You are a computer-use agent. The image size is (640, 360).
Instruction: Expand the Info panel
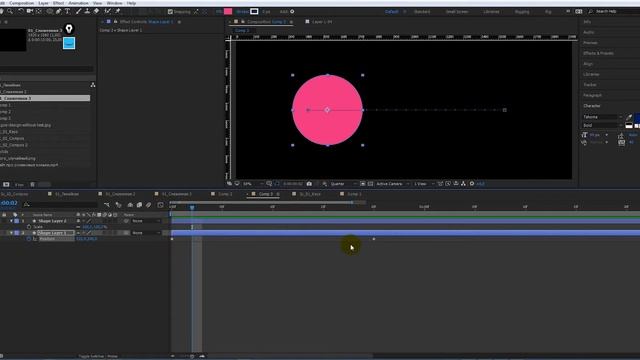tap(587, 22)
